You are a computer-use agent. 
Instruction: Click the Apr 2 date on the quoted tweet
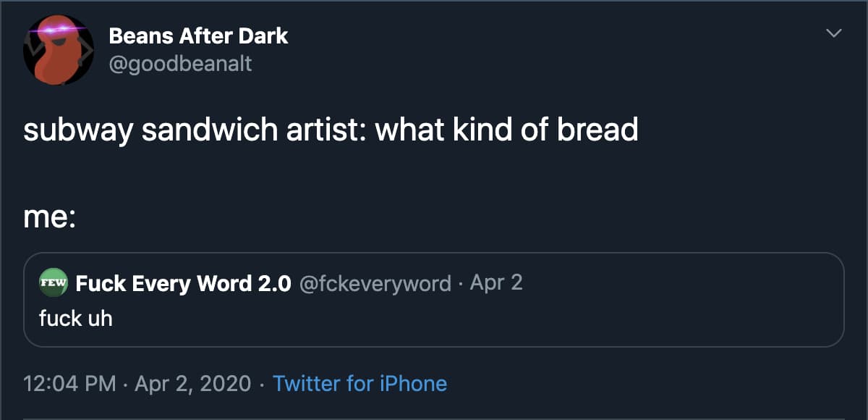click(496, 283)
